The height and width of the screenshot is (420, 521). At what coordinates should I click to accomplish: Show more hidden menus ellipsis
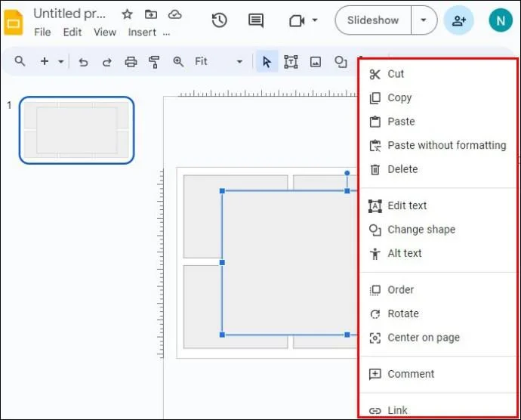coord(166,33)
